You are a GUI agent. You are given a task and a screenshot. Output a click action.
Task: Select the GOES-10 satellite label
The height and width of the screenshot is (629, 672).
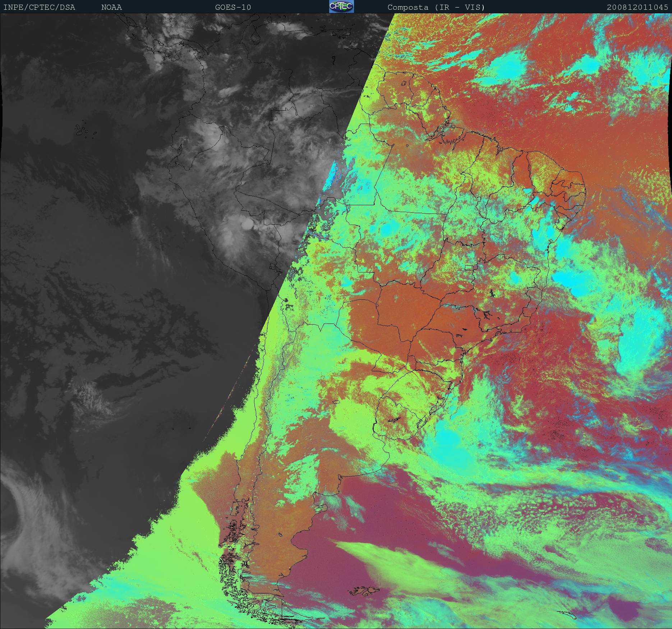233,7
